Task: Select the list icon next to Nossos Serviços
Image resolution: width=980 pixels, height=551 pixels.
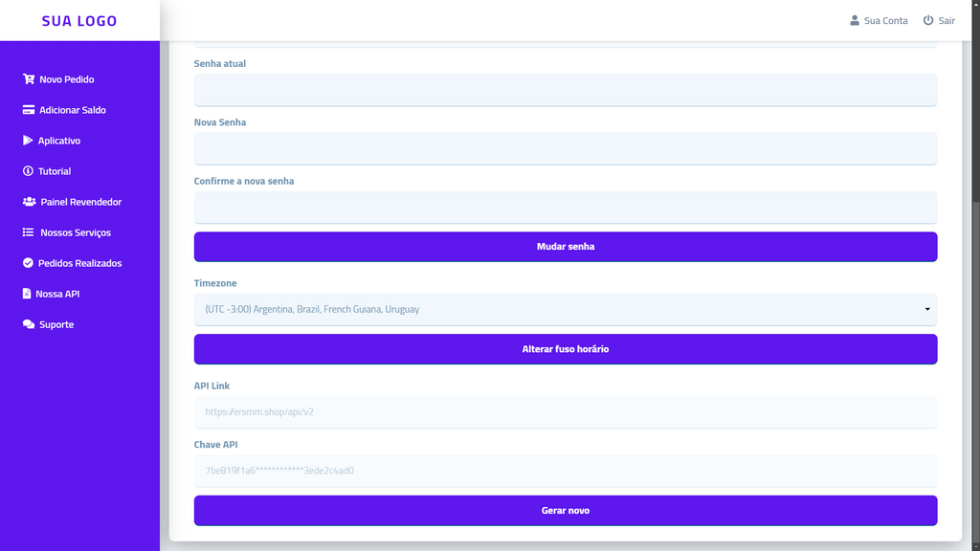Action: pyautogui.click(x=27, y=232)
